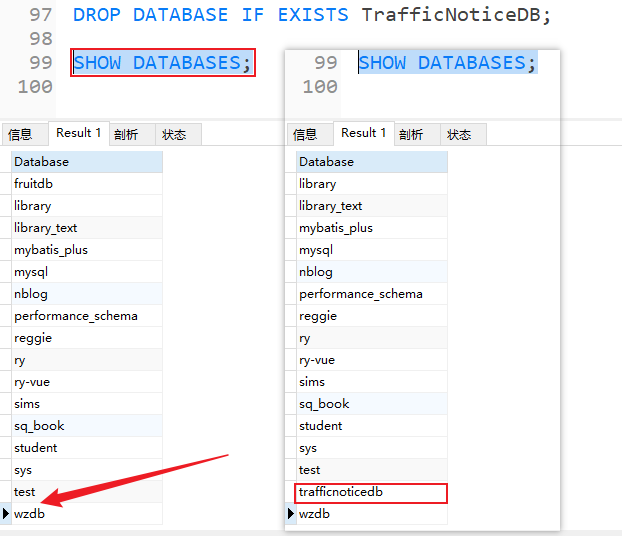Open the 剖析 tab in left panel
622x536 pixels.
pyautogui.click(x=132, y=134)
